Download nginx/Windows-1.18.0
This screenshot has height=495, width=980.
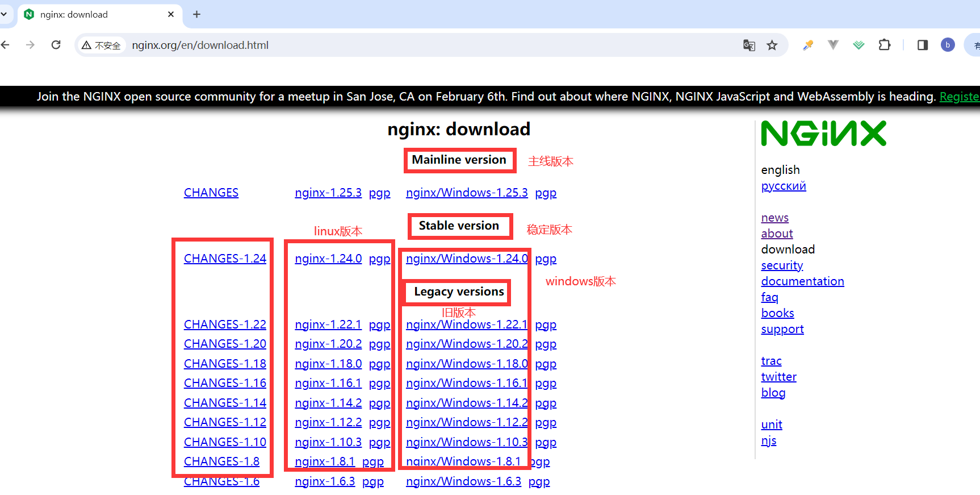[467, 364]
